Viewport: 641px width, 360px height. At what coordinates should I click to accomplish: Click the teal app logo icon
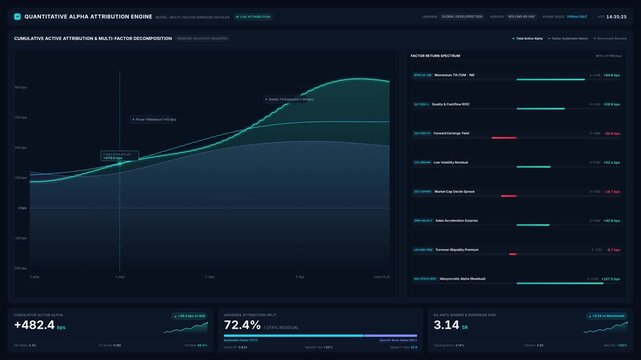tap(17, 17)
